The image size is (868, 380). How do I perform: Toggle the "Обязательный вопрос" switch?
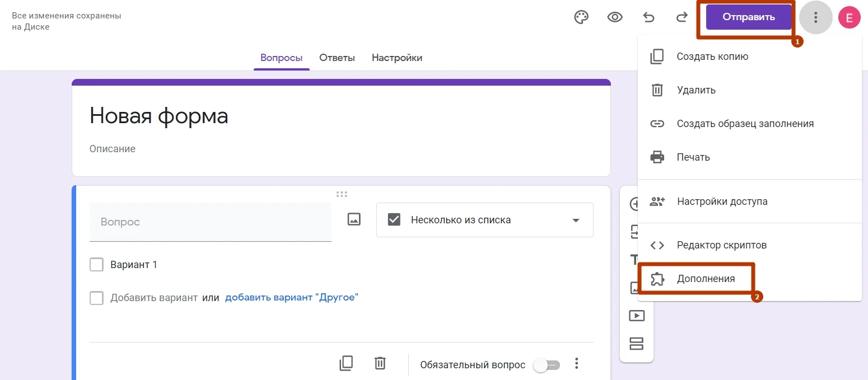pyautogui.click(x=546, y=365)
